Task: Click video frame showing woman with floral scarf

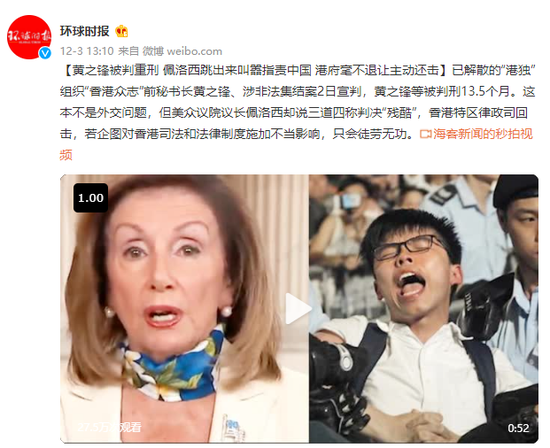Action: (x=185, y=309)
